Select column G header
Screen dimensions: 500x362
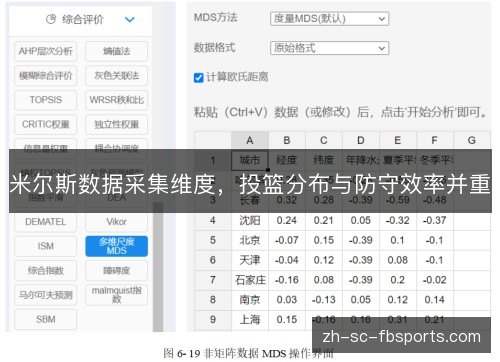(x=472, y=141)
